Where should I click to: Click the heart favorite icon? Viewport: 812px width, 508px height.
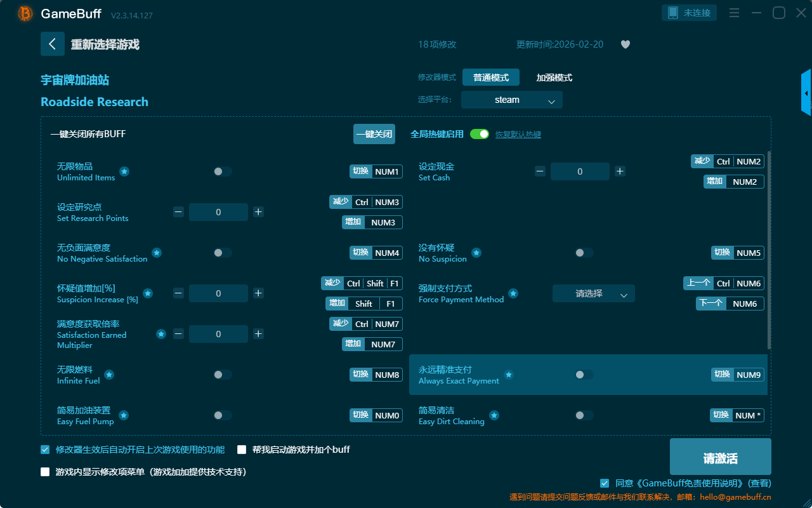pyautogui.click(x=625, y=44)
